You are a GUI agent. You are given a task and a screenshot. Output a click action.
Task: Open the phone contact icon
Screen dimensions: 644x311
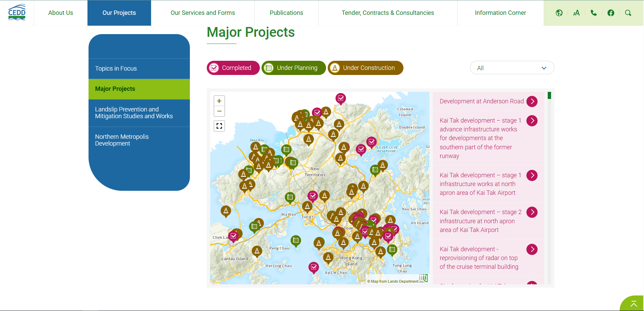click(x=594, y=13)
